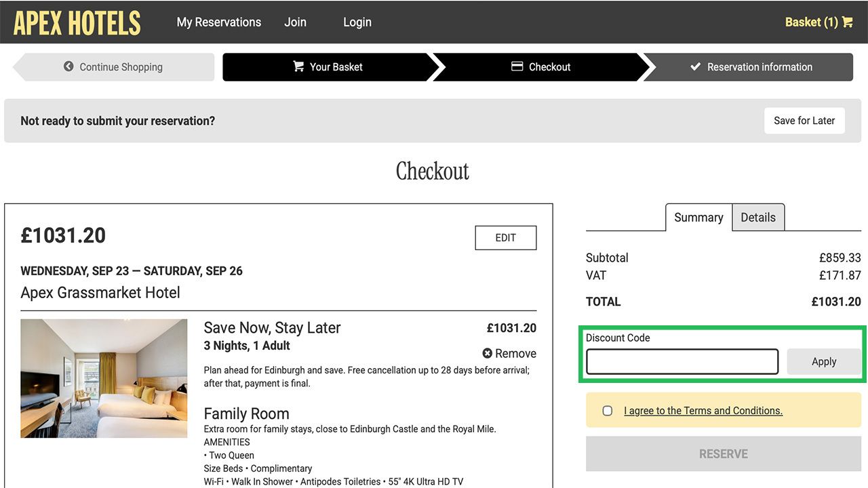
Task: Click the Continue Shopping button
Action: [114, 67]
